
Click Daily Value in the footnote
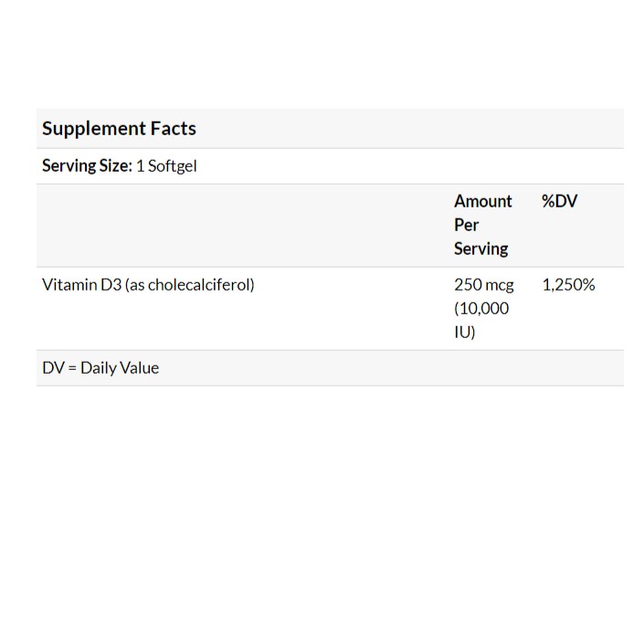[120, 368]
